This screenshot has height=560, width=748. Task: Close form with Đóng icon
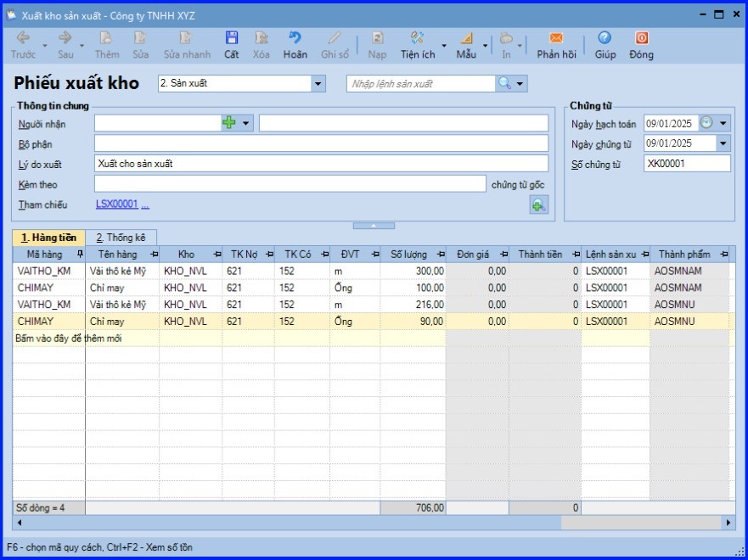(x=642, y=38)
